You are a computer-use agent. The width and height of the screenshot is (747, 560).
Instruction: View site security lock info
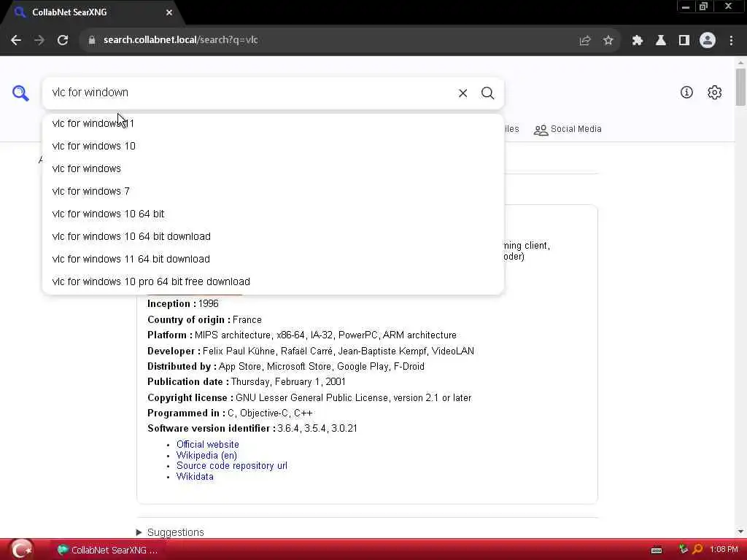[92, 40]
